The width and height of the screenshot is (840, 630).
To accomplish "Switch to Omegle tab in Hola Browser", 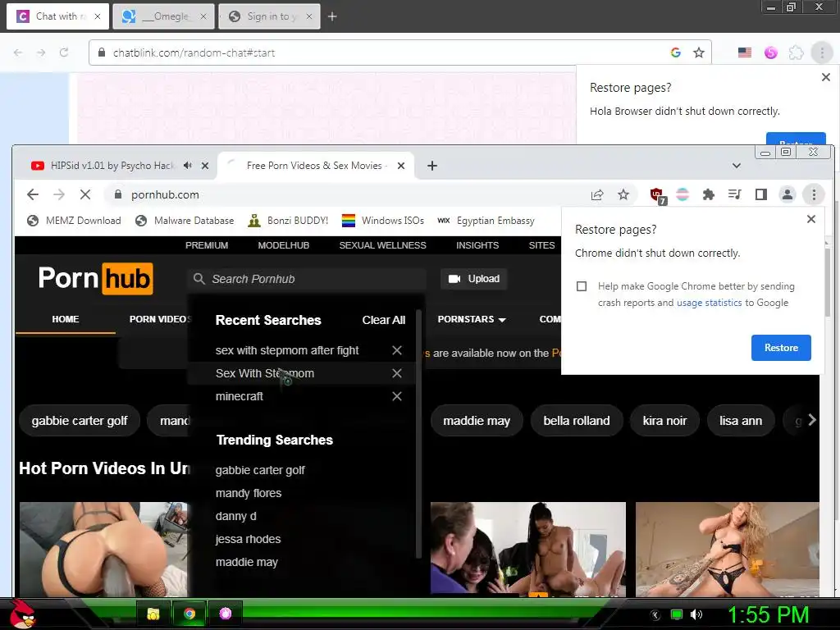I will click(163, 16).
